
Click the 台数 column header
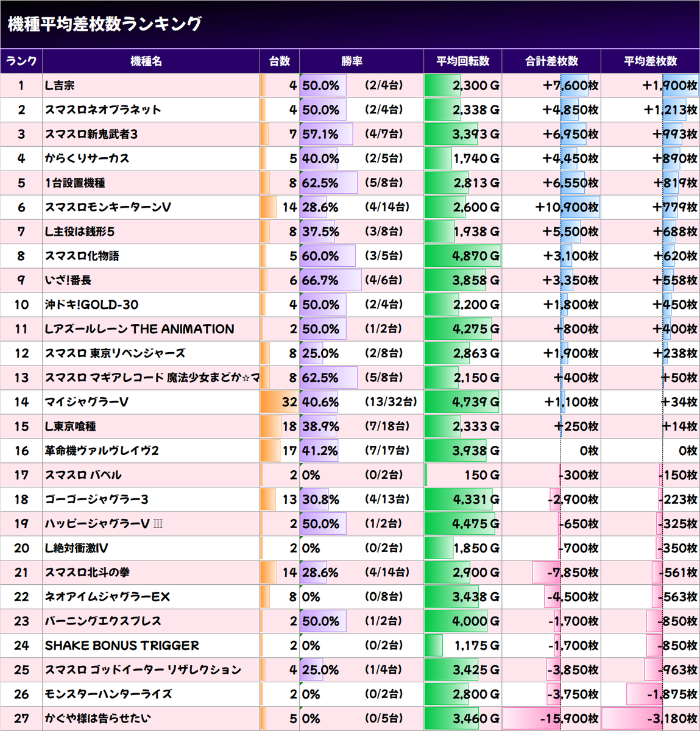280,61
